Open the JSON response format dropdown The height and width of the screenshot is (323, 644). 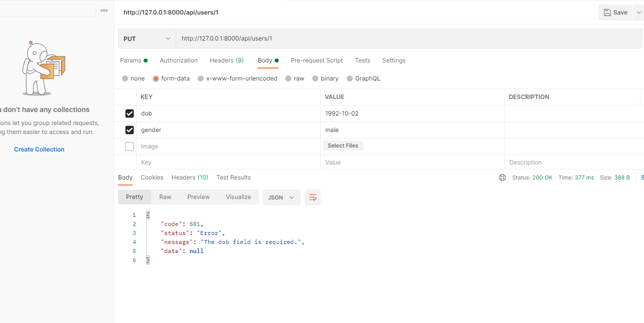pyautogui.click(x=281, y=197)
